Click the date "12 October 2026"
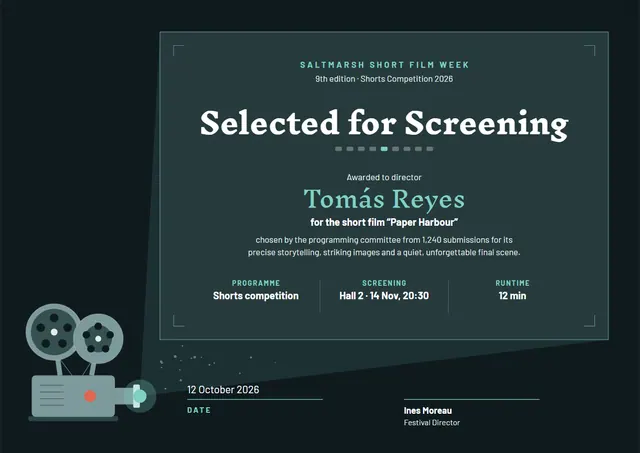Image resolution: width=640 pixels, height=453 pixels. coord(223,390)
